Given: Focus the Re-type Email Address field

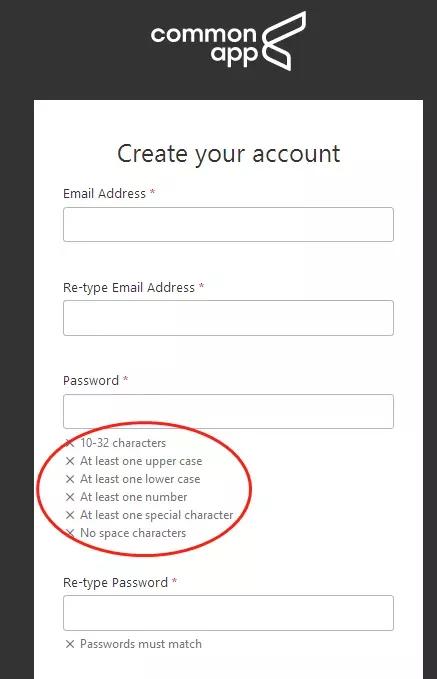Looking at the screenshot, I should pos(228,318).
